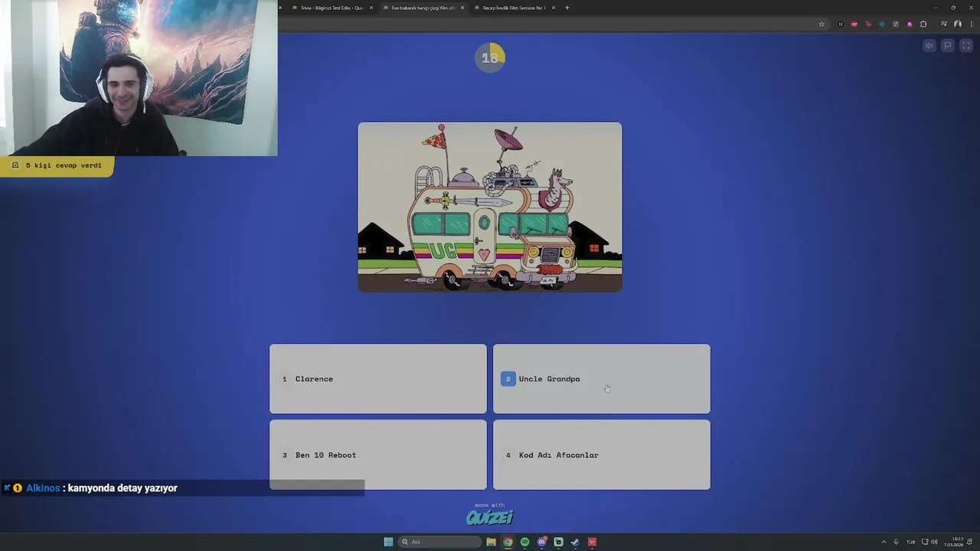This screenshot has width=980, height=551.
Task: Click the browser address bar
Action: click(551, 24)
